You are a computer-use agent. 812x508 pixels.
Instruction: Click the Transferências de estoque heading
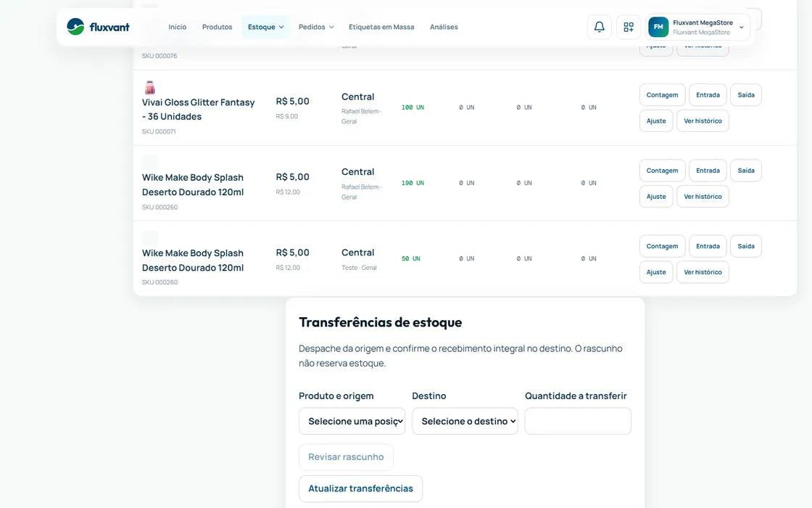pyautogui.click(x=380, y=322)
